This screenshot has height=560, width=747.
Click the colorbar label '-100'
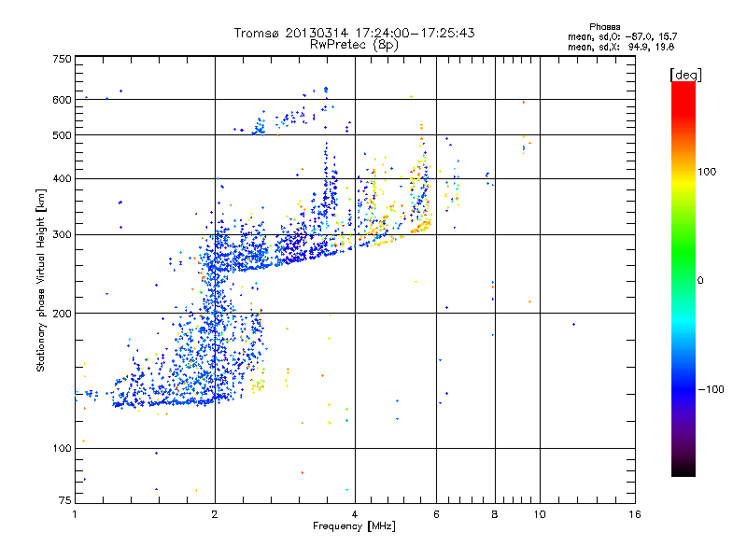[711, 389]
